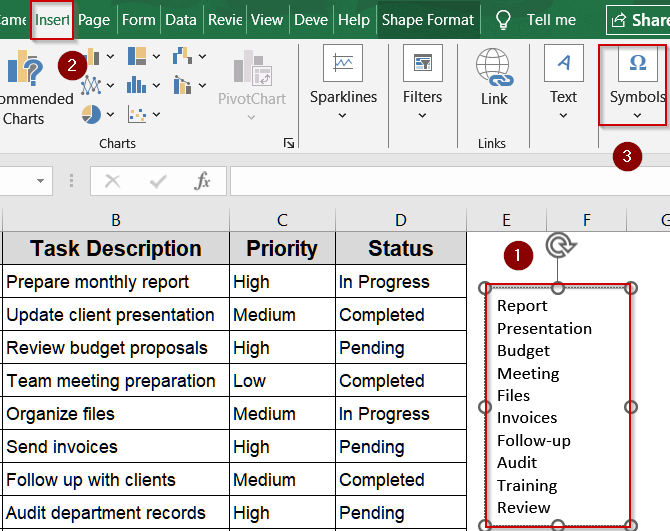This screenshot has height=531, width=670.
Task: Go to the Review tab
Action: [225, 20]
